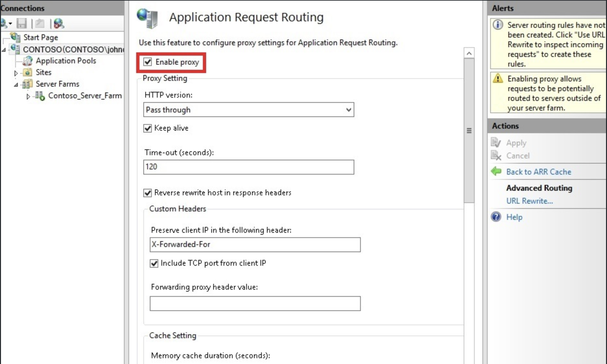Click the Proxy Setting group label
Screen dimensions: 607x364
[x=165, y=78]
